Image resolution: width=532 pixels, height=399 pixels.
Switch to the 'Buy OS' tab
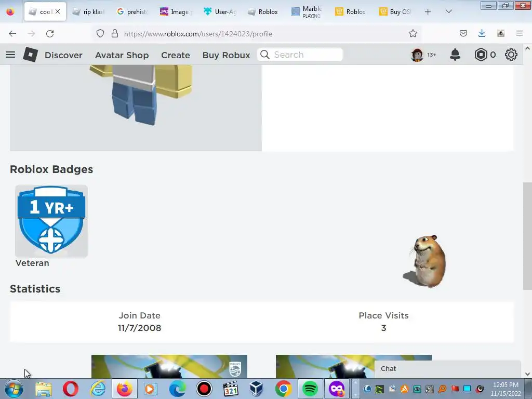point(395,12)
